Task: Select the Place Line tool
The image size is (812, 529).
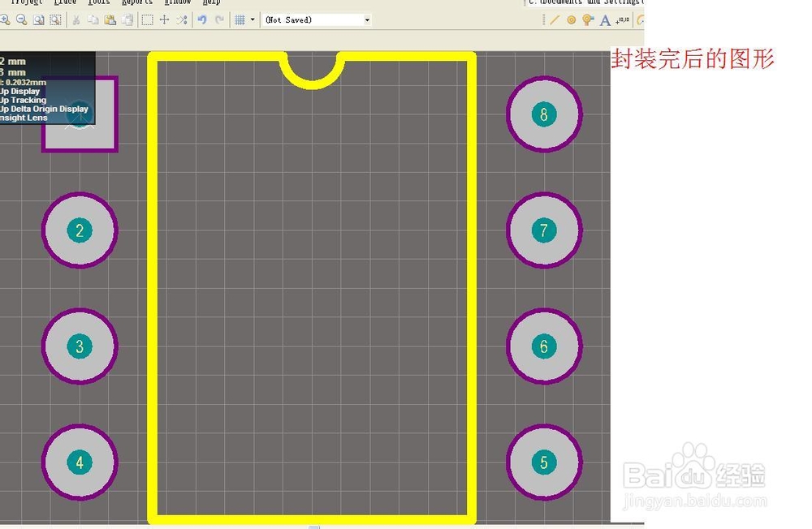Action: [555, 20]
